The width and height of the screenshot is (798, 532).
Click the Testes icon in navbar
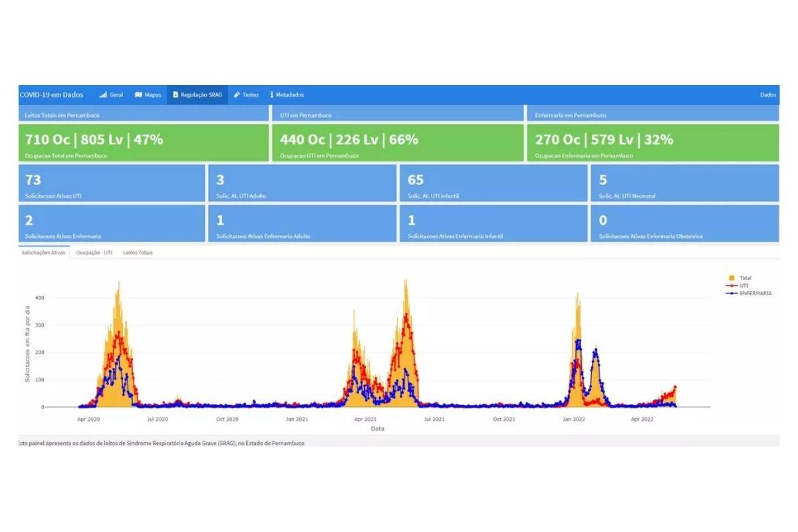(237, 95)
